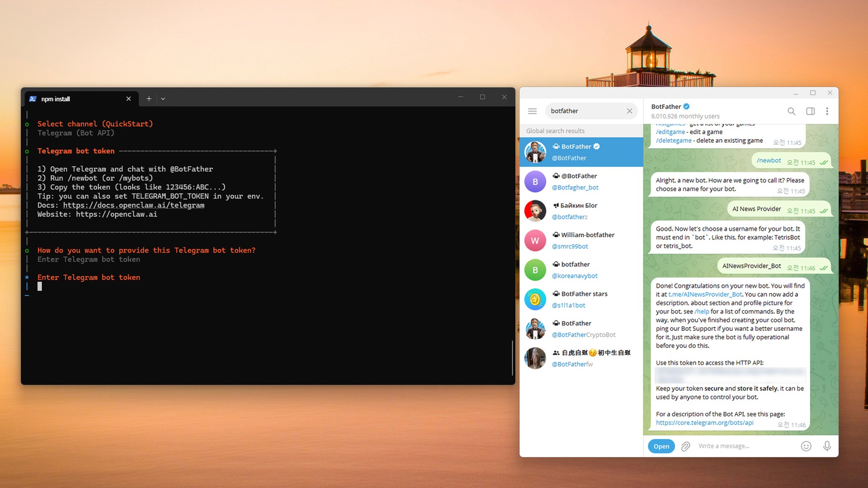Click the /deletegame command link
The height and width of the screenshot is (488, 868).
click(x=674, y=141)
